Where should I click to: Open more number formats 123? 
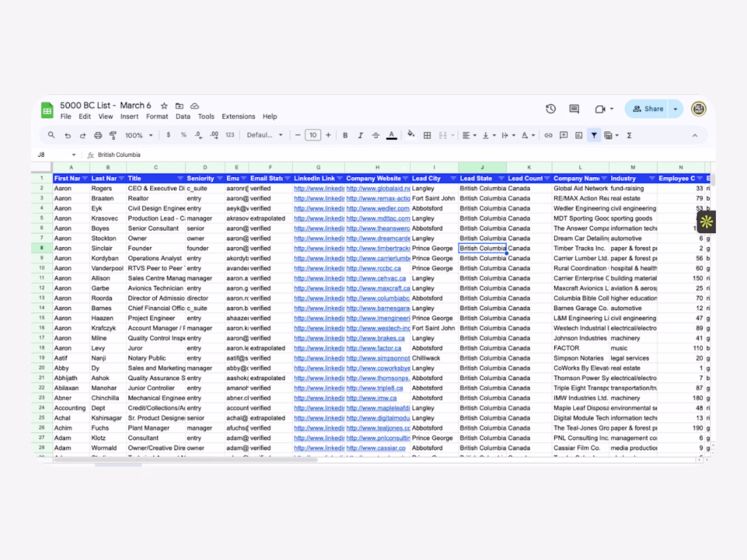coord(230,135)
